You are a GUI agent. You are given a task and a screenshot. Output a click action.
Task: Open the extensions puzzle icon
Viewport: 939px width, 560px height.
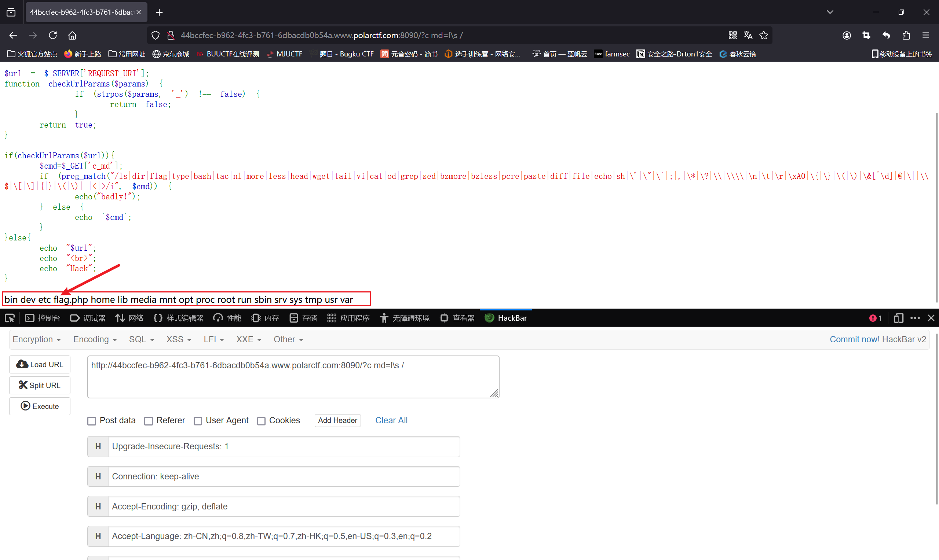click(906, 35)
